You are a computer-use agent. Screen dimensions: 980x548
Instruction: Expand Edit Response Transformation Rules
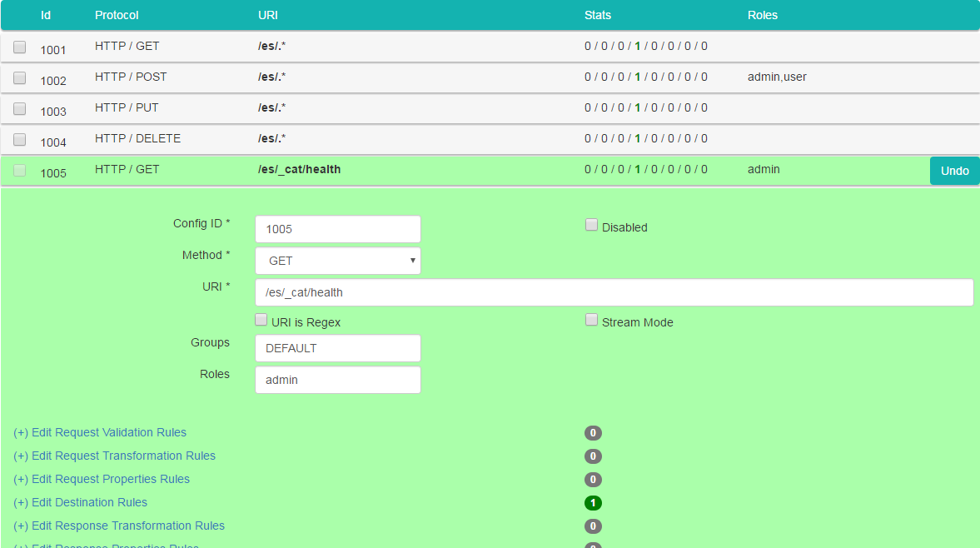119,526
